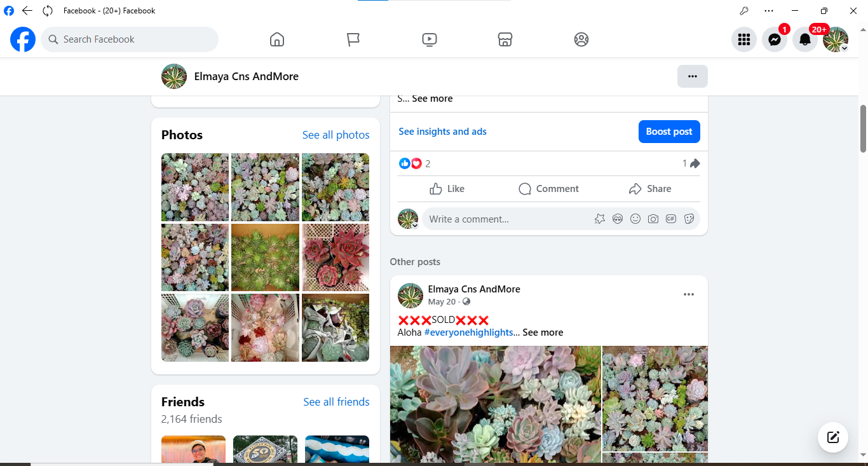Open the red succulent photo in Photos grid
The height and width of the screenshot is (466, 868).
click(336, 257)
